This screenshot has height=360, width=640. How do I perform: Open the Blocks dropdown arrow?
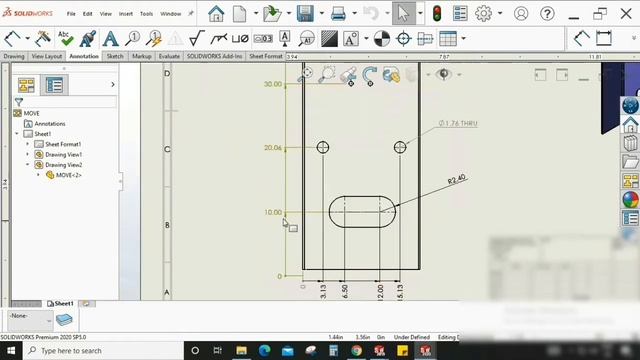click(x=366, y=39)
